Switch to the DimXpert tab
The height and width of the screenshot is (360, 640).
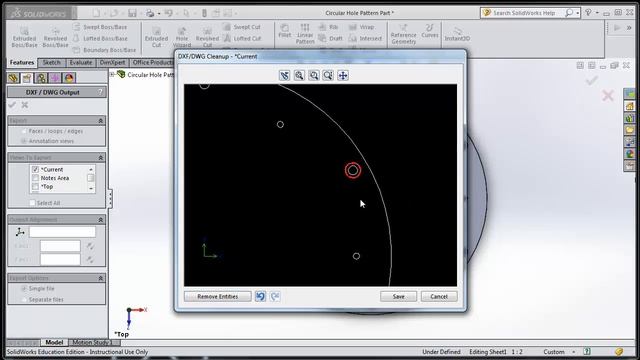point(112,62)
